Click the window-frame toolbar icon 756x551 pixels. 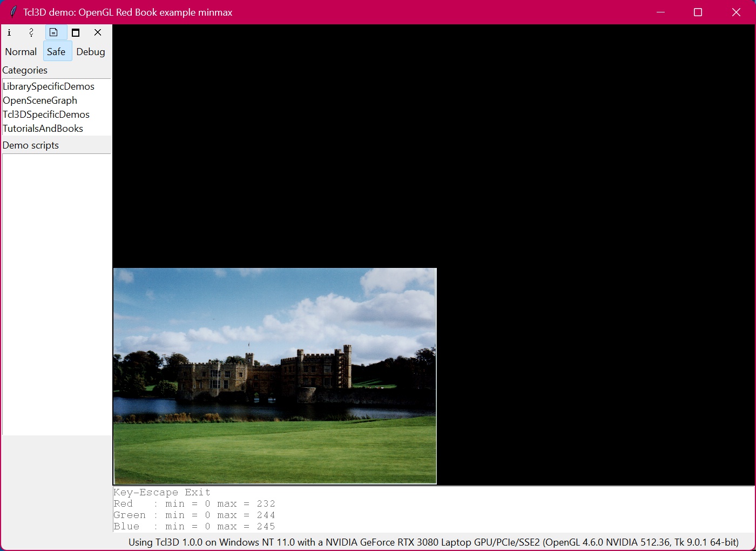(x=76, y=32)
